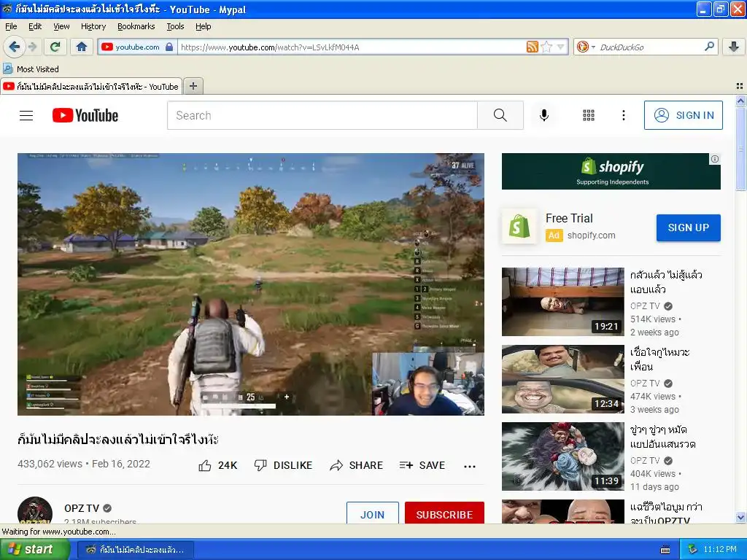Click the RSS feed icon in address bar
Image resolution: width=747 pixels, height=560 pixels.
[532, 47]
